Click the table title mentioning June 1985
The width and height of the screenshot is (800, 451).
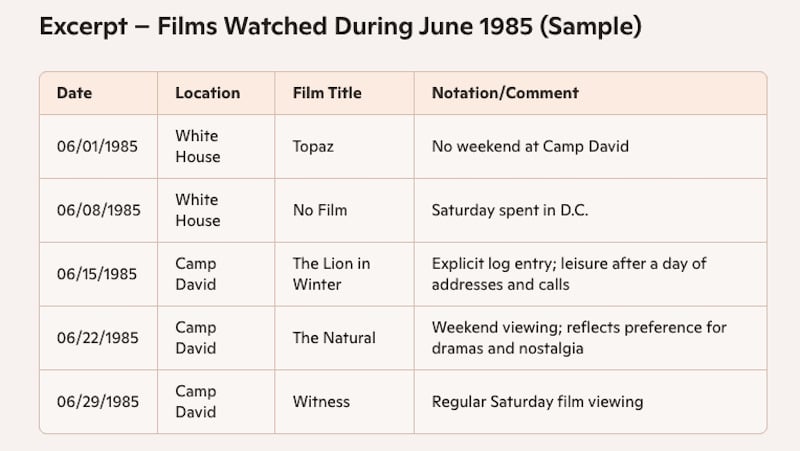pyautogui.click(x=340, y=27)
